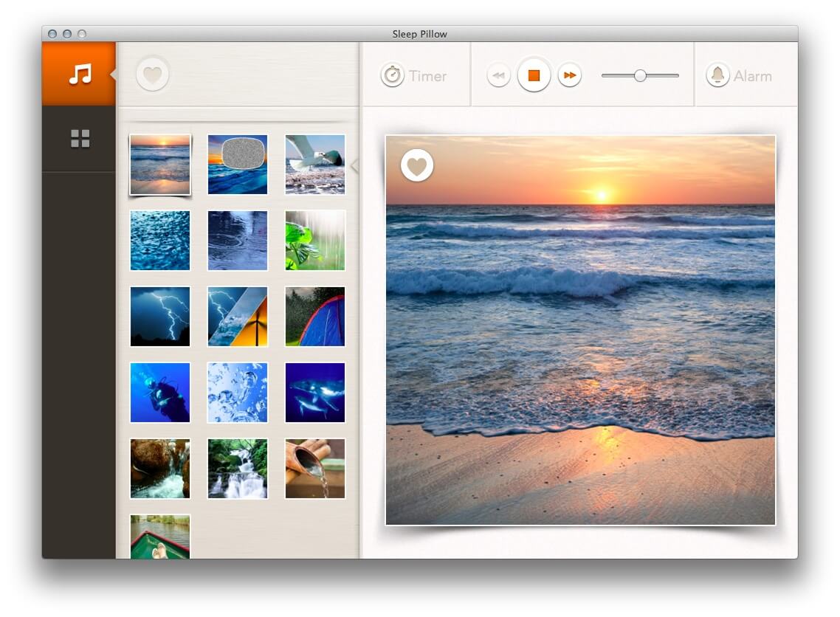Collapse the sound list panel arrow
This screenshot has width=840, height=617.
[354, 167]
